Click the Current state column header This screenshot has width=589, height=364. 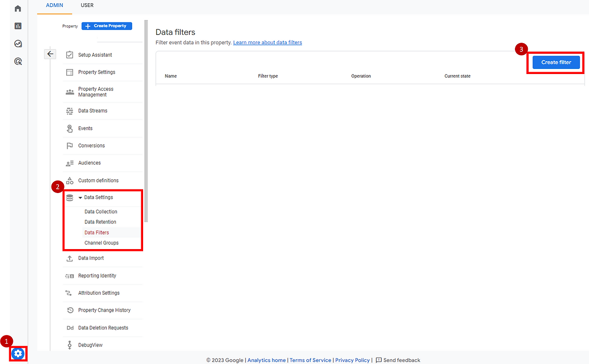pyautogui.click(x=457, y=76)
